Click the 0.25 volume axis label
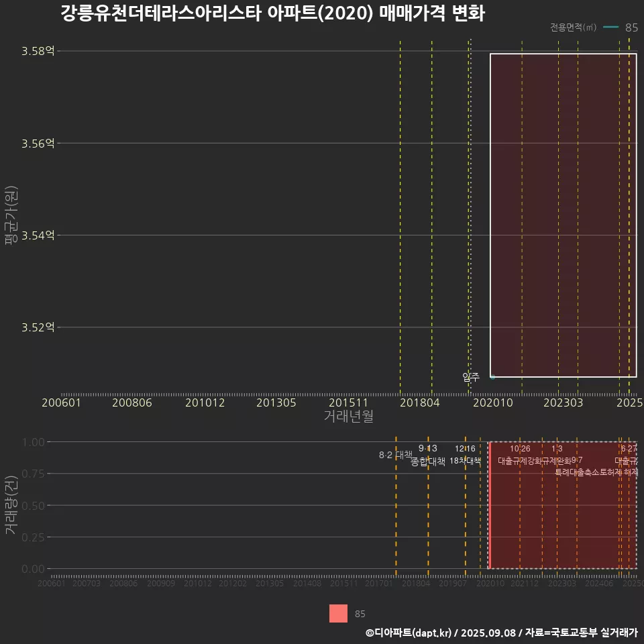644x644 pixels. coord(33,537)
